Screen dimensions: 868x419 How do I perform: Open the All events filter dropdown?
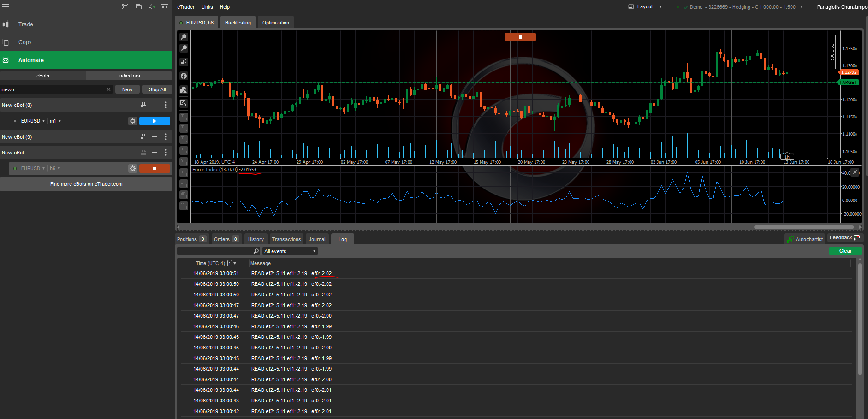click(290, 251)
